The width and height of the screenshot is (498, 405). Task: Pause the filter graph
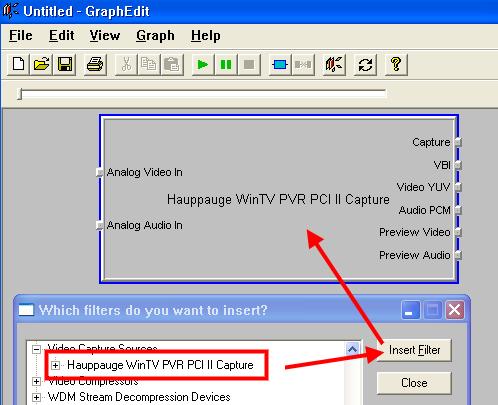point(226,64)
